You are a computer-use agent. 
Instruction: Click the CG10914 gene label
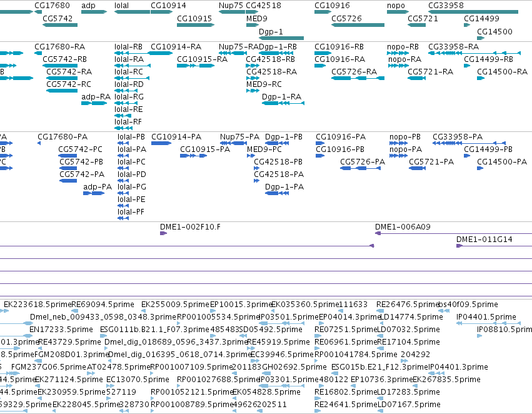[168, 6]
